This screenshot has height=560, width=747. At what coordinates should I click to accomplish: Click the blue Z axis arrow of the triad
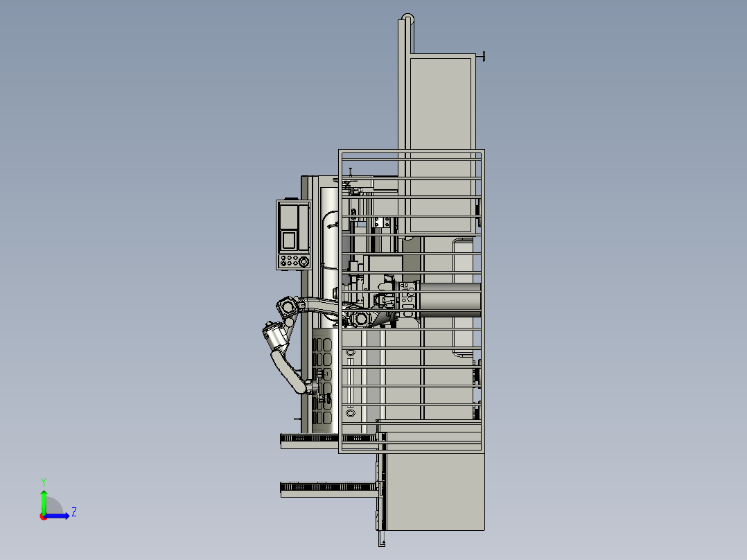coord(57,516)
